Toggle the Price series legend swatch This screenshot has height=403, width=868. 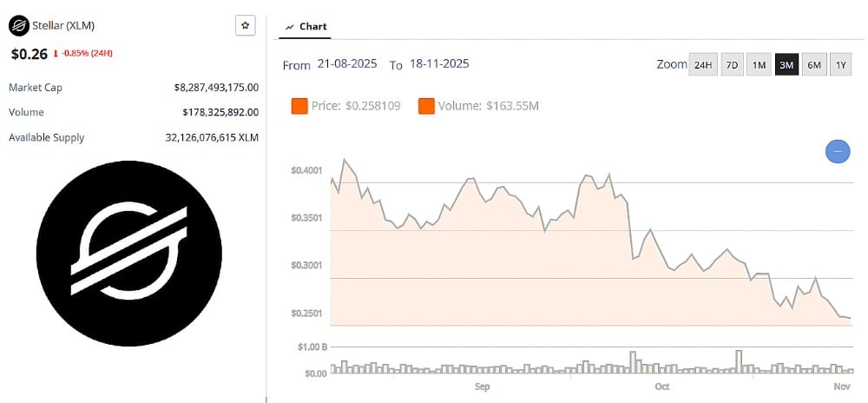point(299,106)
